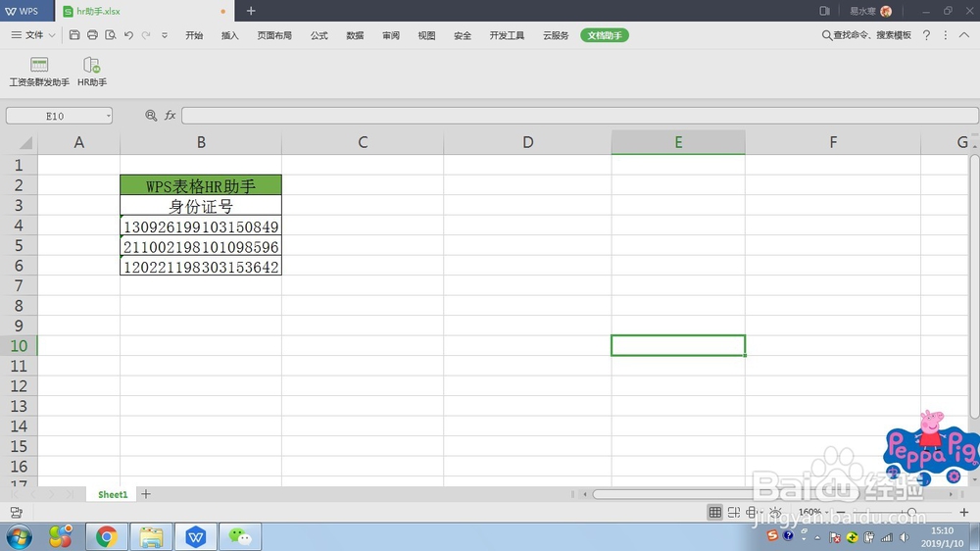Viewport: 980px width, 551px height.
Task: Add a new sheet with the plus button
Action: (146, 494)
